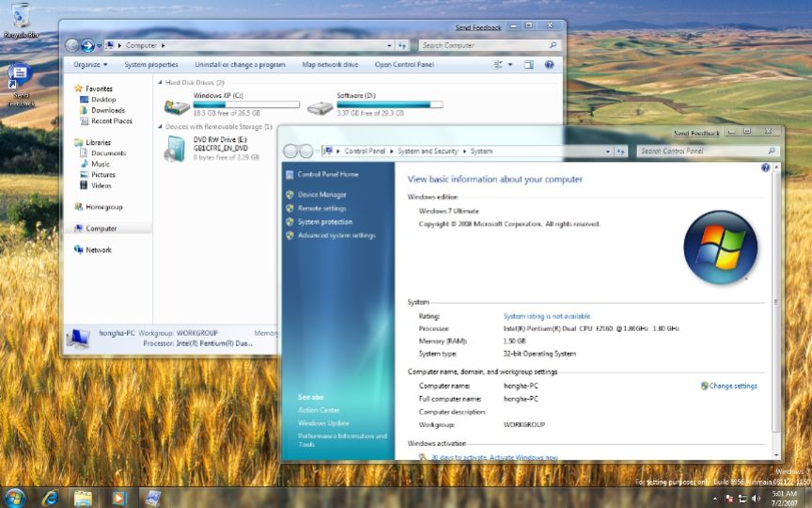Open the Start menu orb

[15, 498]
